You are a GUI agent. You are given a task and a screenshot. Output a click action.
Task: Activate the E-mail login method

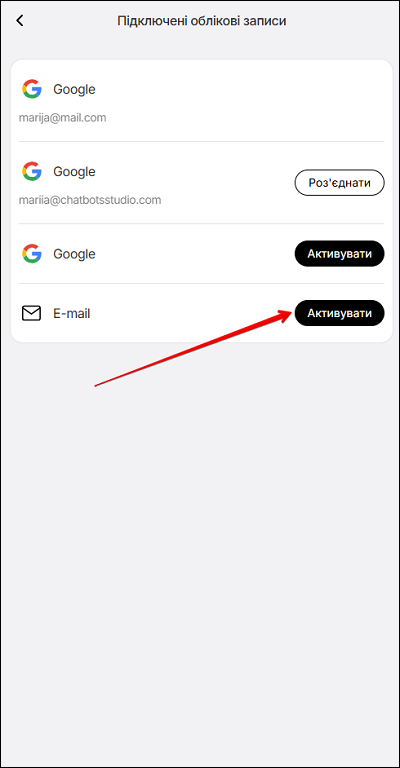339,313
